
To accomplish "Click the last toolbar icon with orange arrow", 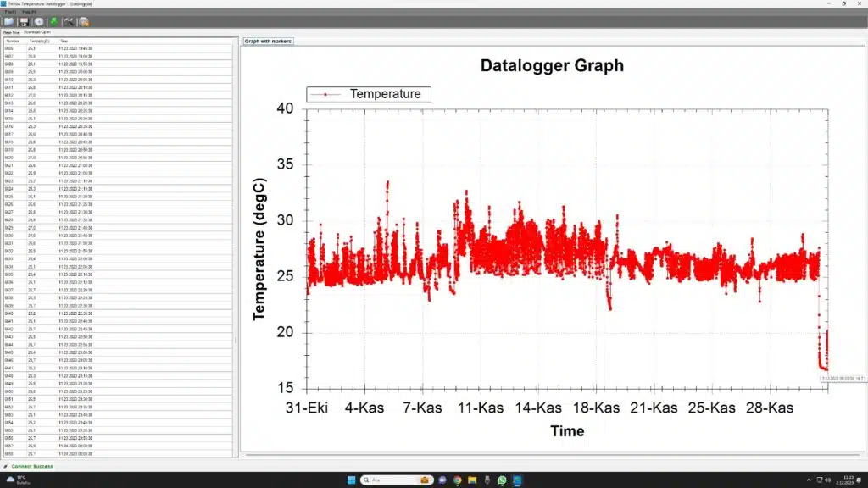I will [84, 22].
